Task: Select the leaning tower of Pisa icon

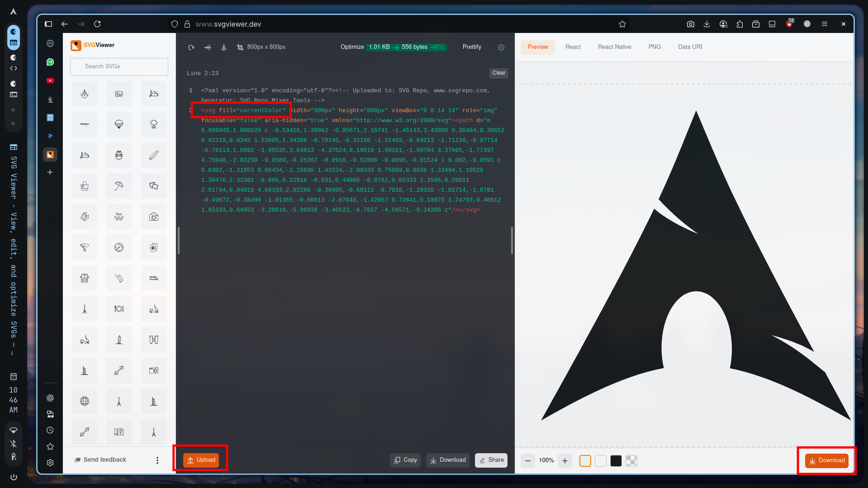Action: 119,340
